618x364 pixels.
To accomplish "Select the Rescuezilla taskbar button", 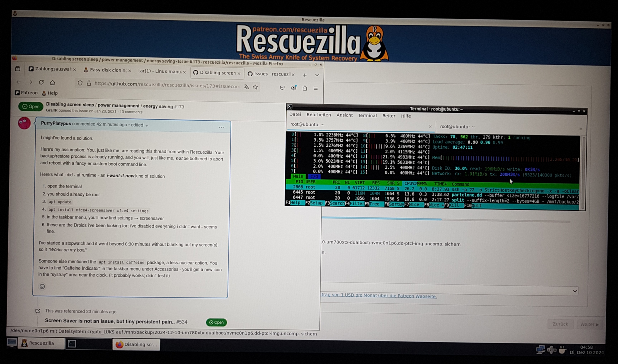I will tap(41, 343).
